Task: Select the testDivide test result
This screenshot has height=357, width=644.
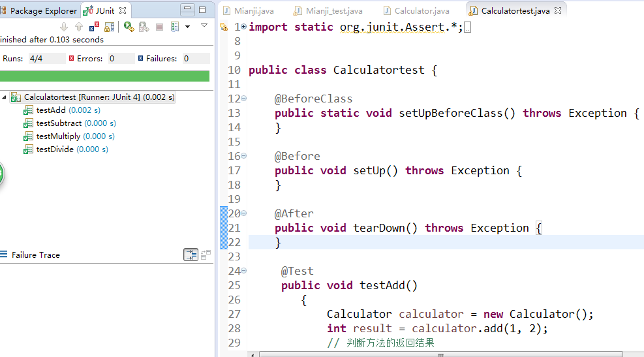Action: (72, 149)
